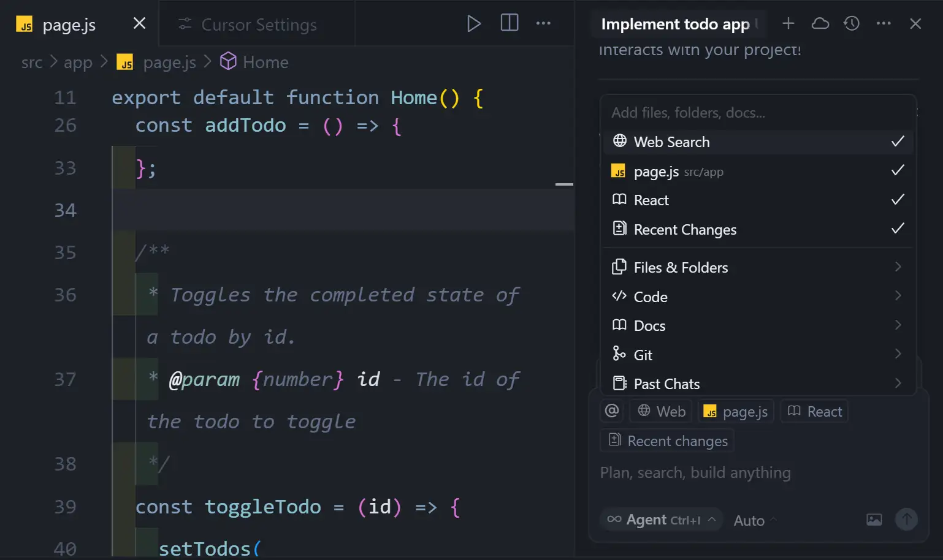Image resolution: width=943 pixels, height=560 pixels.
Task: Uncheck Web Search in the context list
Action: [x=897, y=142]
